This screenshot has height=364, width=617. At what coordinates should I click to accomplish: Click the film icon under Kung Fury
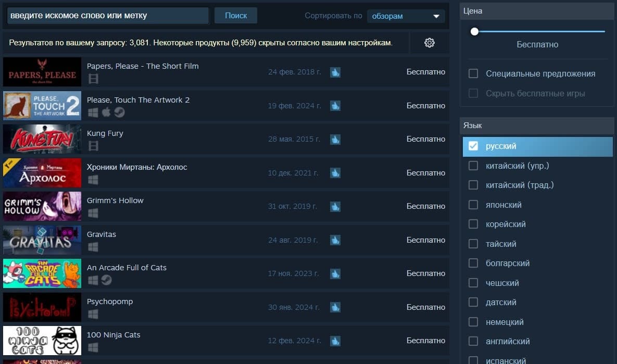click(93, 146)
